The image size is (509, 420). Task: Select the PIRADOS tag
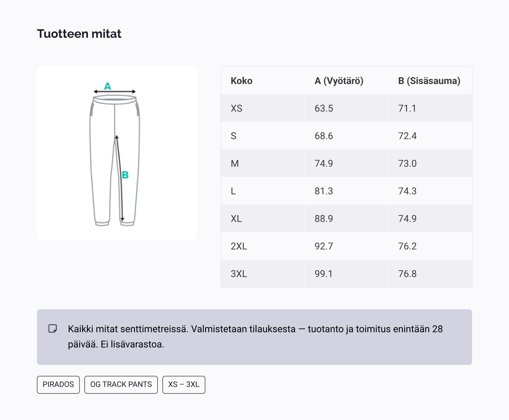(x=58, y=384)
